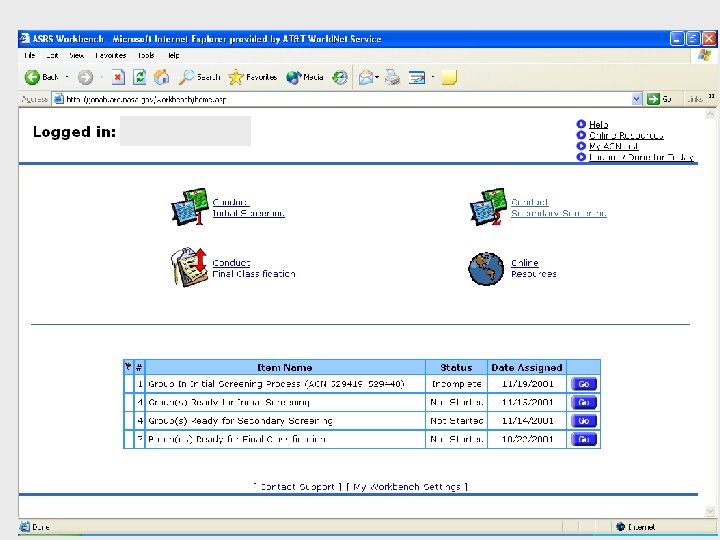Open the My ACN List link
Viewport: 720px width, 540px height.
613,146
